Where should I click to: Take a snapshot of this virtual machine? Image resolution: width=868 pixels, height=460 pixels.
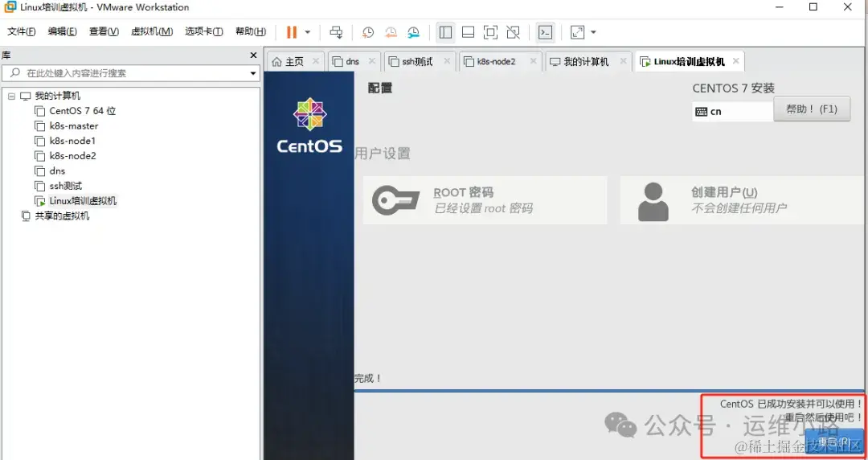pos(367,32)
